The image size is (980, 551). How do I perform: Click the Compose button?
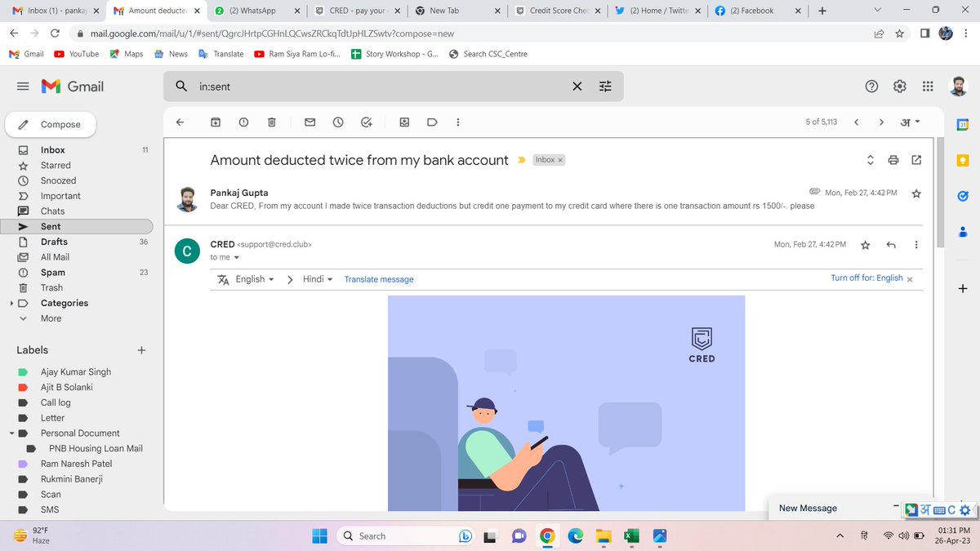point(50,125)
